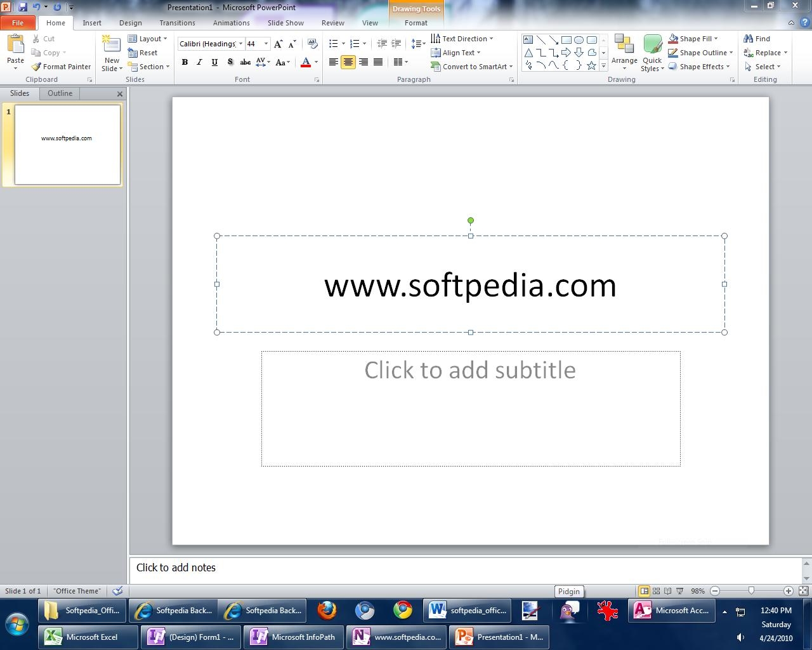Click the Text Shadow icon

(x=230, y=62)
